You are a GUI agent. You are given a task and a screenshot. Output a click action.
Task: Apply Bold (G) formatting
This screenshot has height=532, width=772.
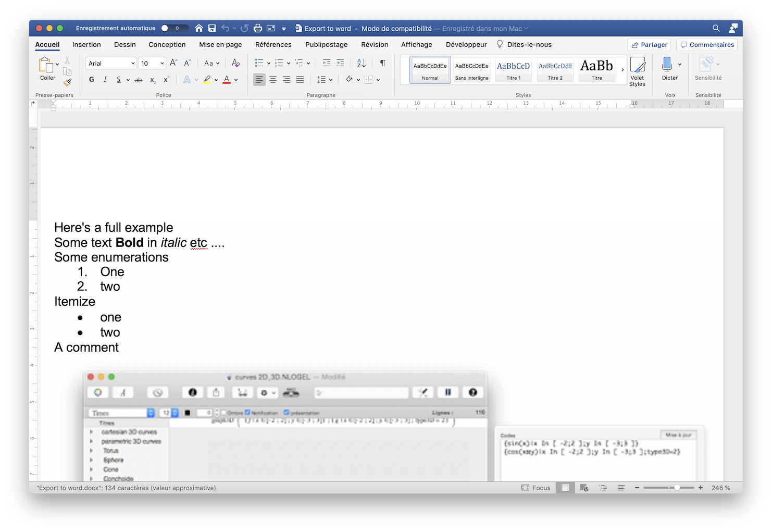click(x=92, y=80)
